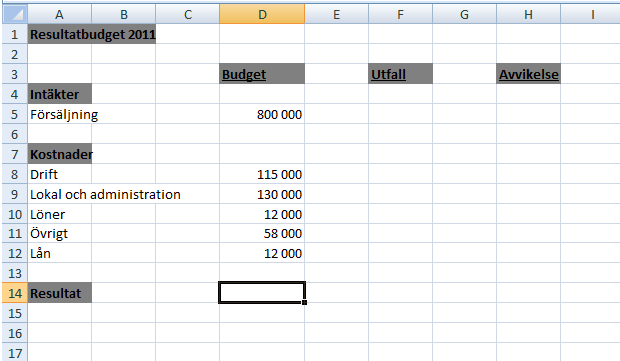
Task: Click the 'Resultatbudget 2011' title cell
Action: (x=92, y=34)
